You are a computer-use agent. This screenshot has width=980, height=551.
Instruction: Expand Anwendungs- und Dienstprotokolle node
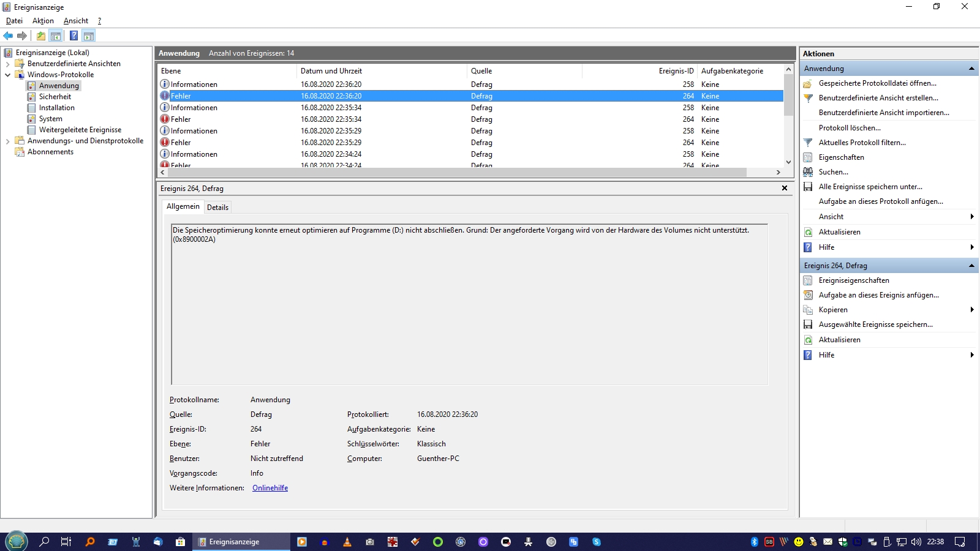coord(7,141)
